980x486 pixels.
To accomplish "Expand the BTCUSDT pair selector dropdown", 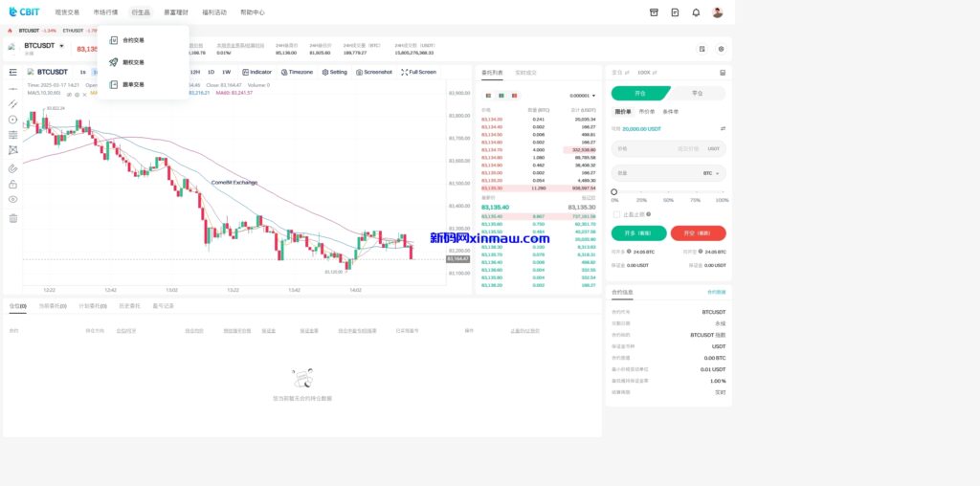I will pyautogui.click(x=61, y=45).
